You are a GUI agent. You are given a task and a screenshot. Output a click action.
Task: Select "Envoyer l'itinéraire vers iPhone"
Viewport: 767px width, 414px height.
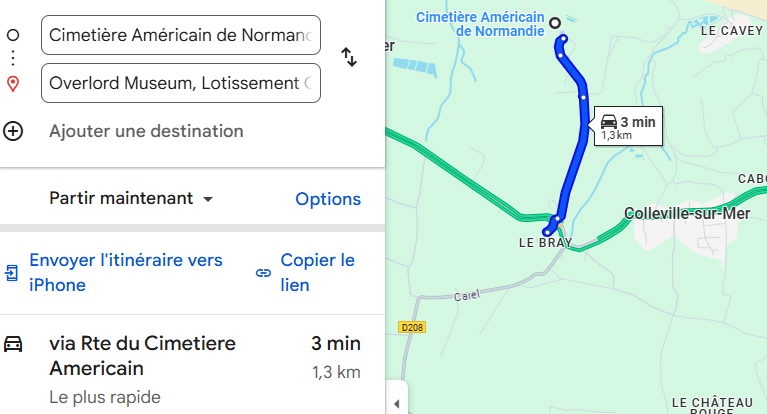tap(126, 272)
